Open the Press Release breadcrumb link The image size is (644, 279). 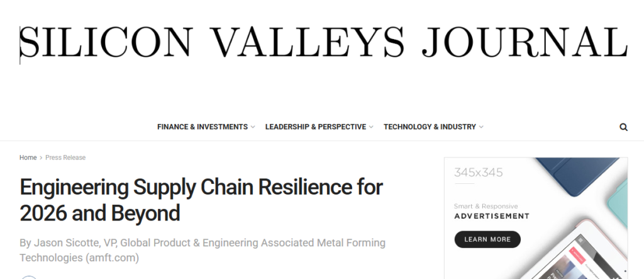(65, 157)
